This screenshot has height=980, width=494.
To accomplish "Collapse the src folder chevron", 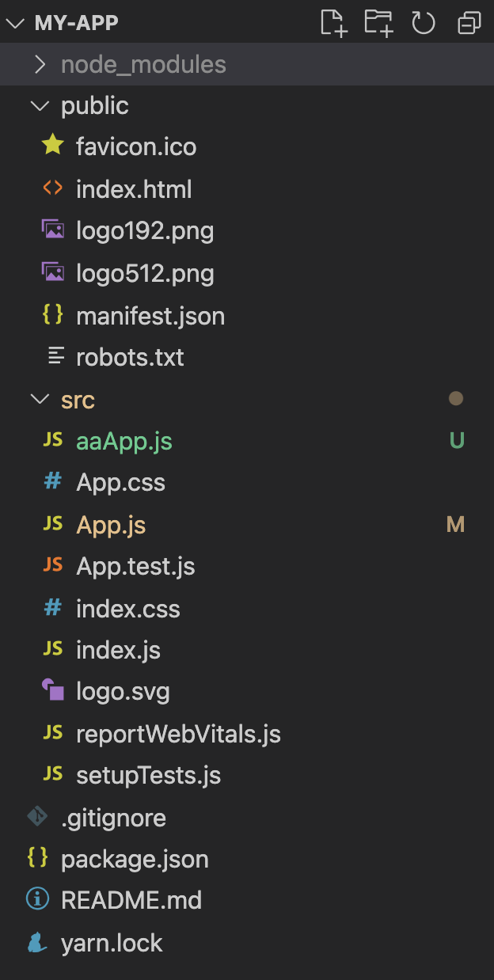I will pyautogui.click(x=39, y=400).
